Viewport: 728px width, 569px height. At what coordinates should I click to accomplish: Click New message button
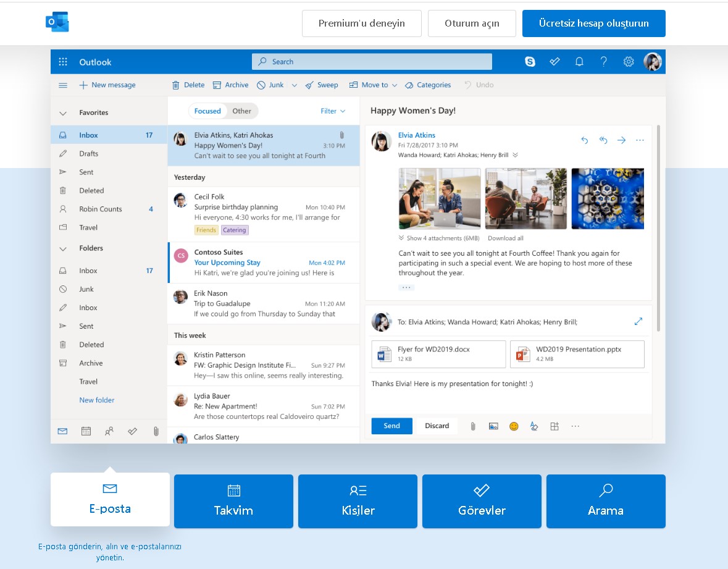point(107,85)
